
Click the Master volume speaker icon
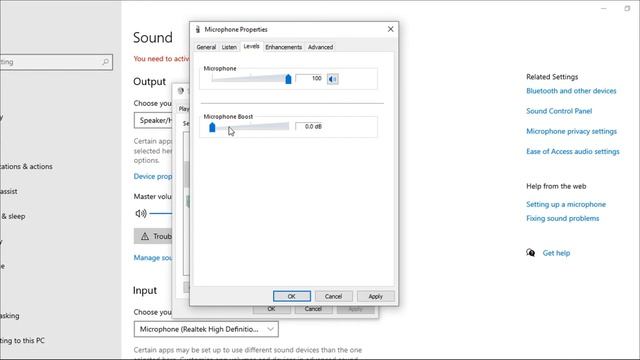pyautogui.click(x=141, y=213)
